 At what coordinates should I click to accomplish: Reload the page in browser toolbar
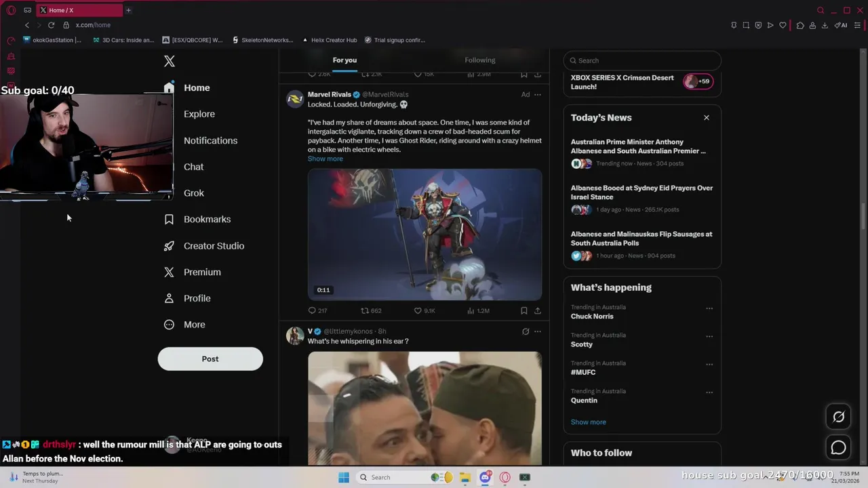point(51,25)
